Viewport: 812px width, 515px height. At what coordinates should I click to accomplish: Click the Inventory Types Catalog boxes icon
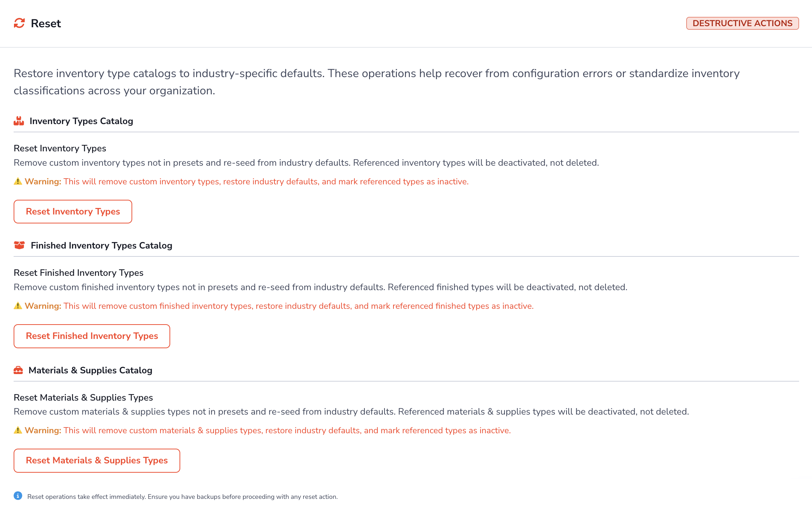[19, 121]
